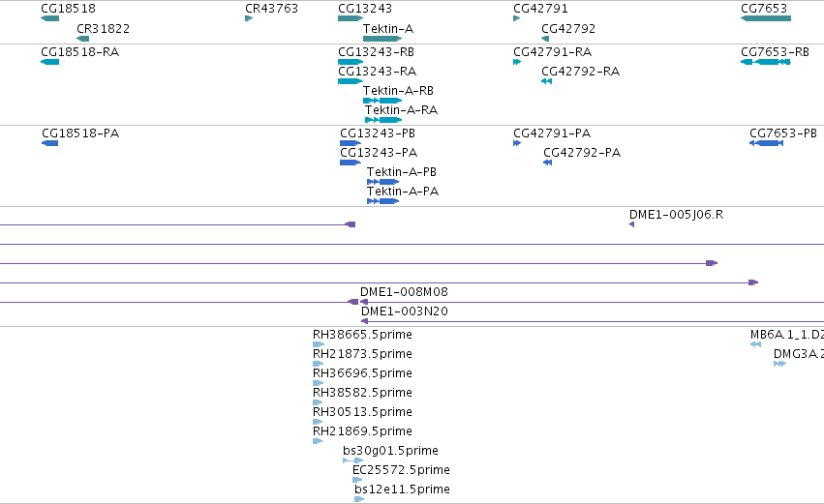Click the CG42791 gene arrow
This screenshot has width=824, height=504.
tap(517, 18)
